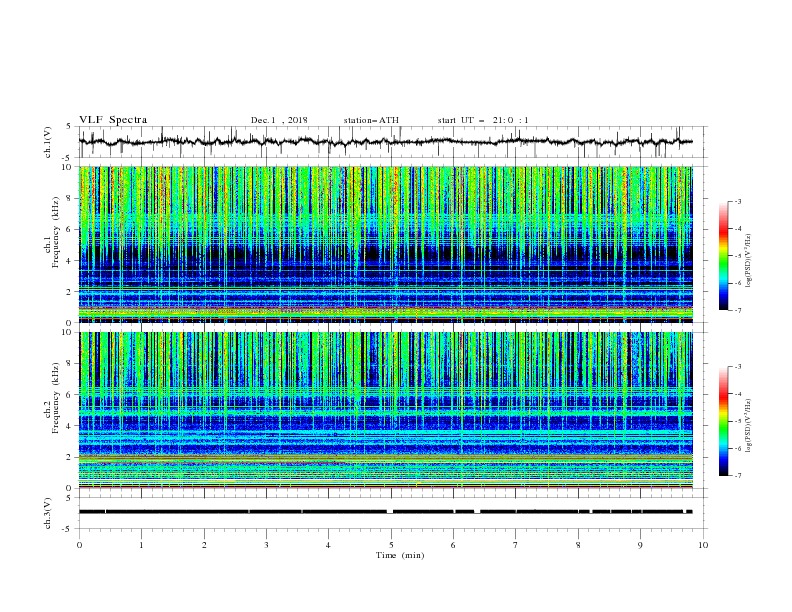Click the ch.2 spectrogram panel
This screenshot has width=792, height=612.
pyautogui.click(x=385, y=410)
